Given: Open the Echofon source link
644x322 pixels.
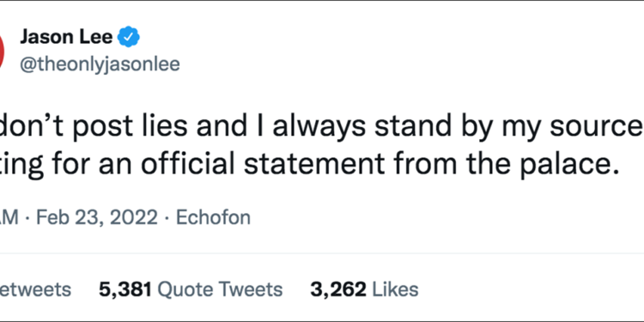Looking at the screenshot, I should click(213, 217).
